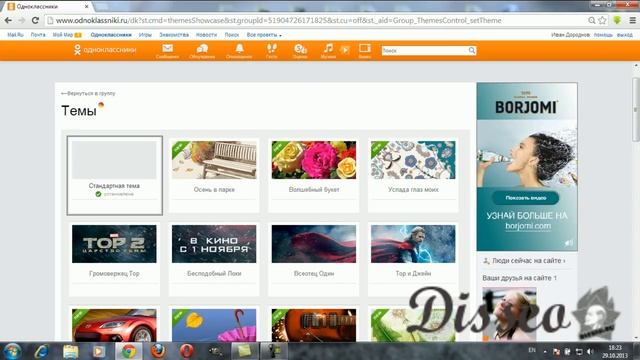Select the Стандартная тема theme card
This screenshot has width=640, height=360.
(115, 175)
